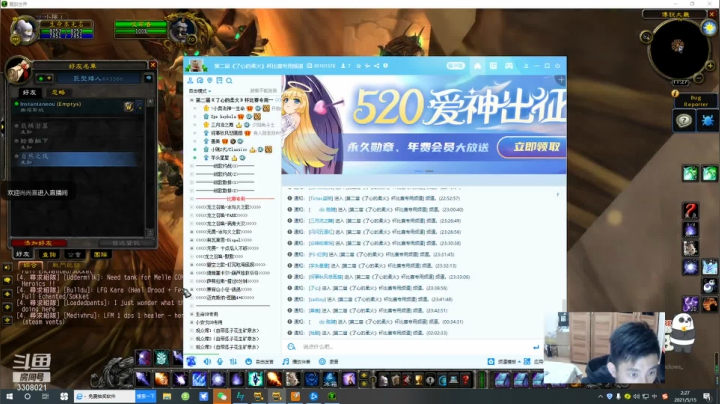Select friend Instantaneou (Emptys) in the list
The height and width of the screenshot is (404, 720).
click(x=76, y=107)
